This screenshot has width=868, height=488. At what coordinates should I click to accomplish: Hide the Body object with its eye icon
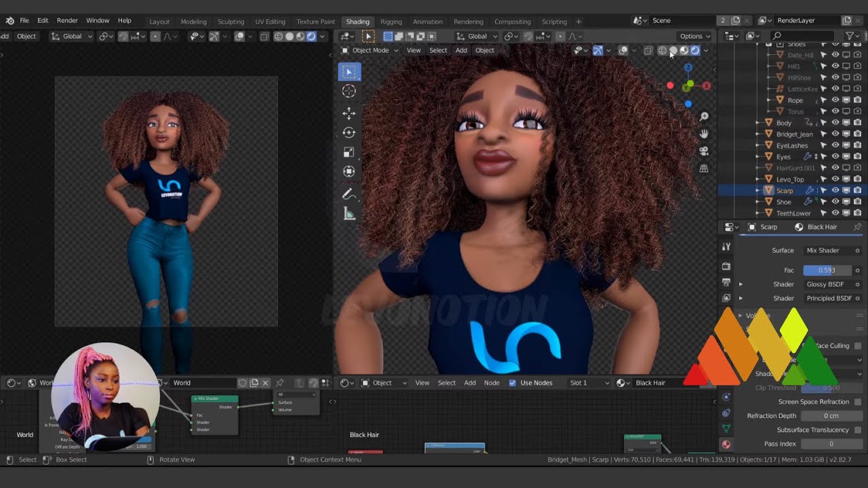(x=835, y=123)
